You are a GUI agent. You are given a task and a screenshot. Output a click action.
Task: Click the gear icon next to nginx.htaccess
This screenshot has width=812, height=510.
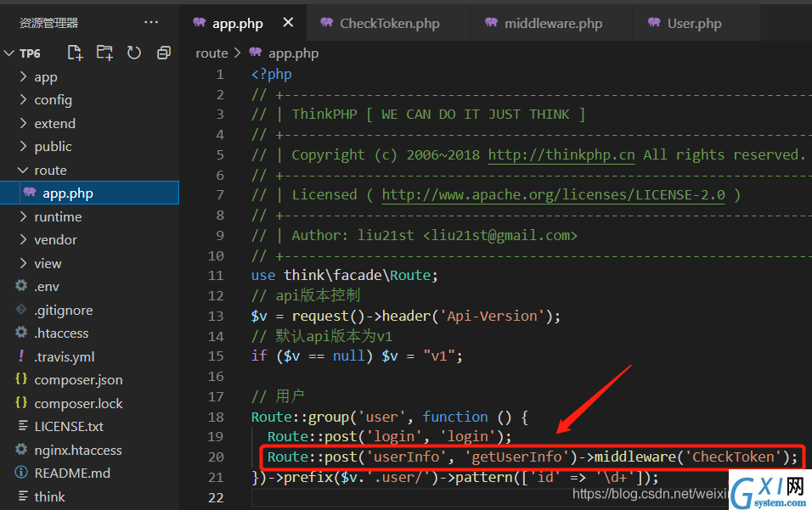click(21, 449)
